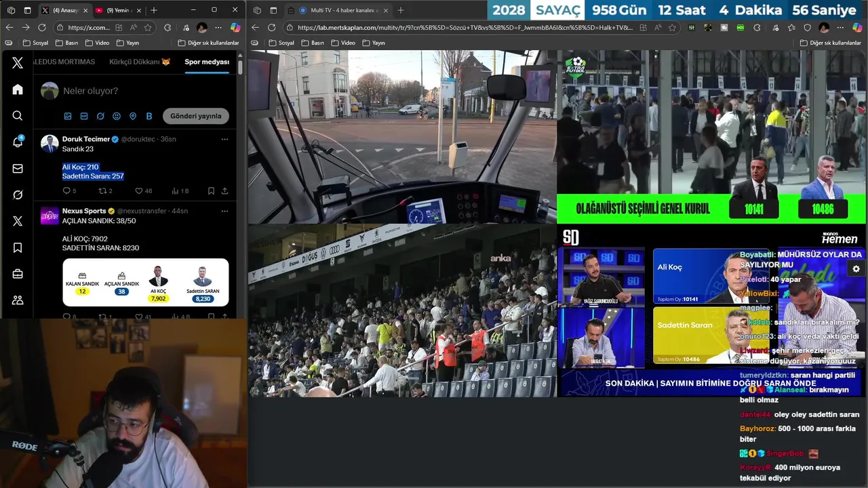Like Doruk Tecimer's post
Screen dimensions: 868x488
click(139, 191)
